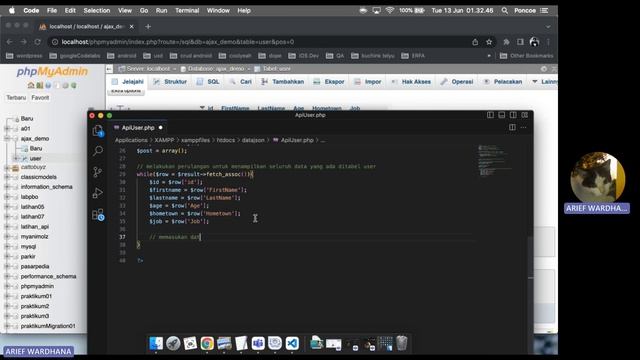Image resolution: width=640 pixels, height=360 pixels.
Task: Open customize layout icon in VS Code
Action: click(x=524, y=115)
